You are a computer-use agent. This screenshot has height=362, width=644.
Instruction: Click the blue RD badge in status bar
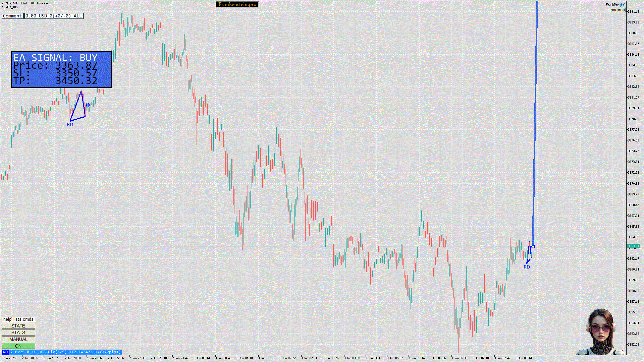click(5, 352)
